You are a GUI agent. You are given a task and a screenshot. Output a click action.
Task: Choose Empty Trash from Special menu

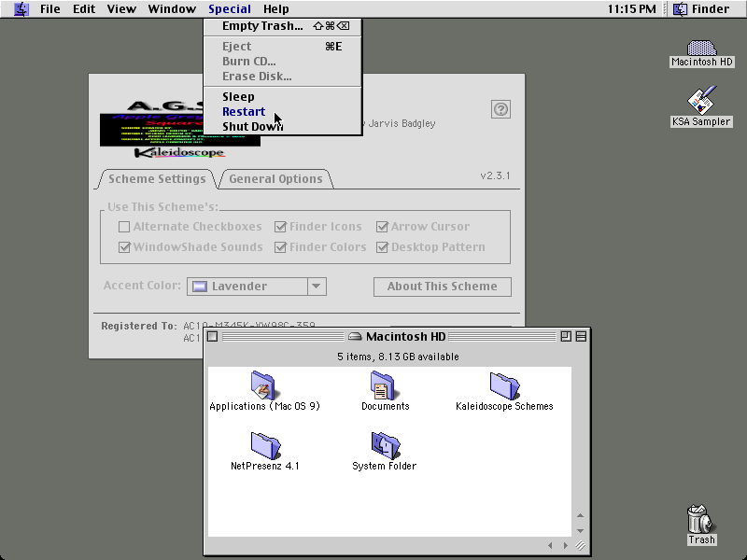(x=283, y=26)
